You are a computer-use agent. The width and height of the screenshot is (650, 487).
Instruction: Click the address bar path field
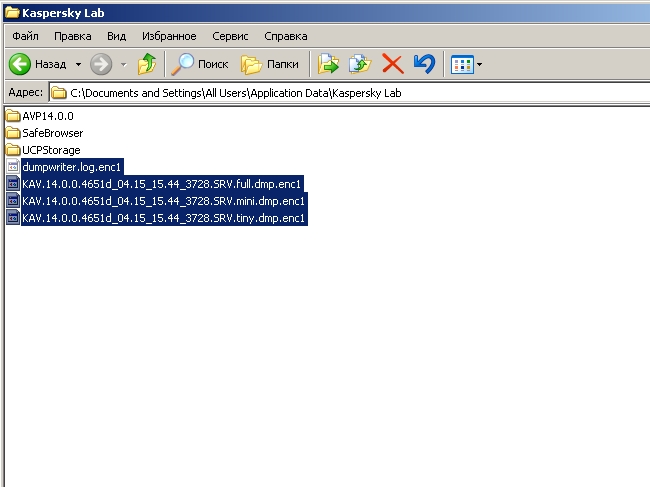point(349,93)
